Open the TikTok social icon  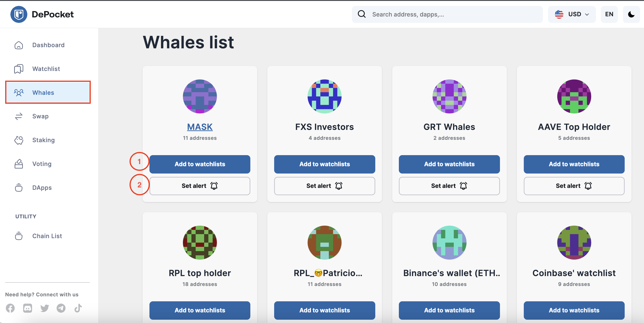click(78, 308)
